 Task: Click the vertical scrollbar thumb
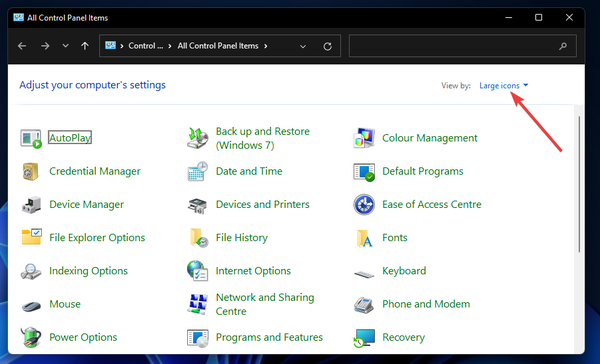pos(579,184)
